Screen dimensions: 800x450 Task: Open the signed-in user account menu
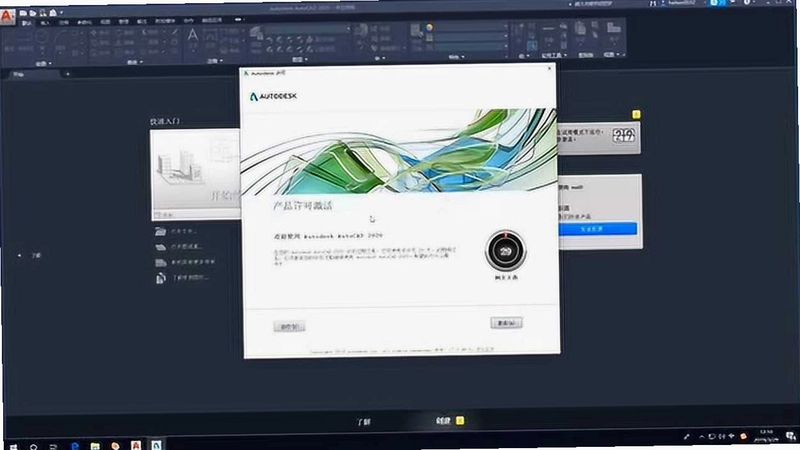pos(683,3)
